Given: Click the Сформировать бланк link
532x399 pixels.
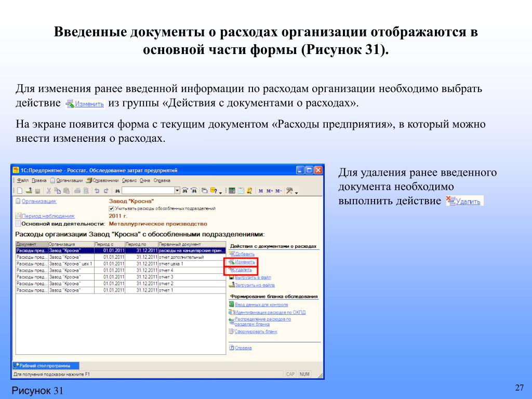Looking at the screenshot, I should [256, 331].
